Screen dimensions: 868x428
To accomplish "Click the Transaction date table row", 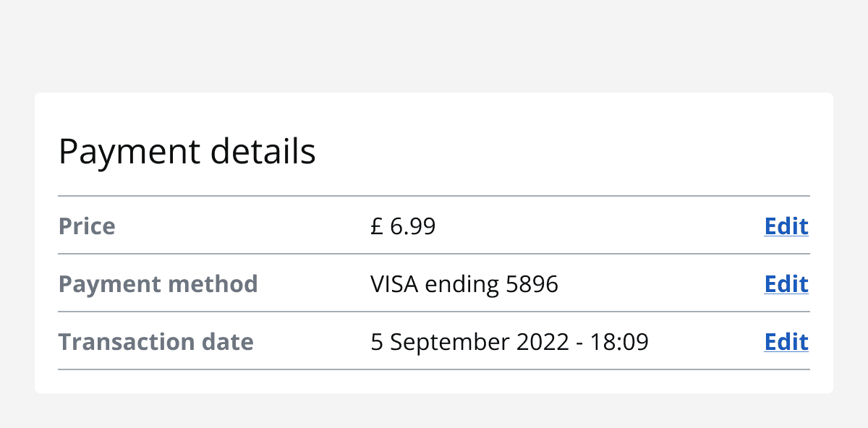I will click(x=434, y=342).
